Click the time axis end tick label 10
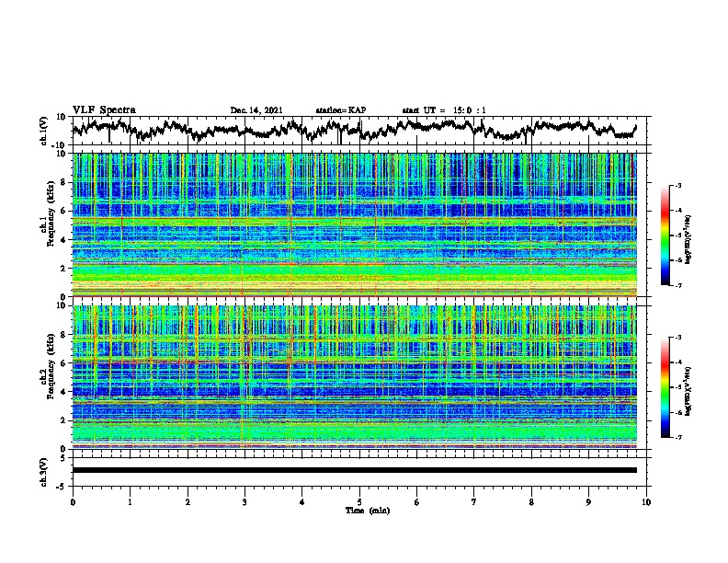Screen dimensions: 728x563 pos(646,502)
